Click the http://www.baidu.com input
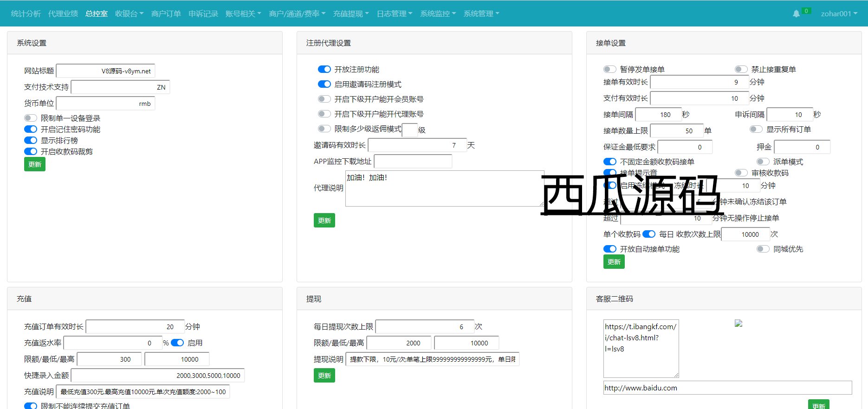This screenshot has width=868, height=409. click(728, 388)
